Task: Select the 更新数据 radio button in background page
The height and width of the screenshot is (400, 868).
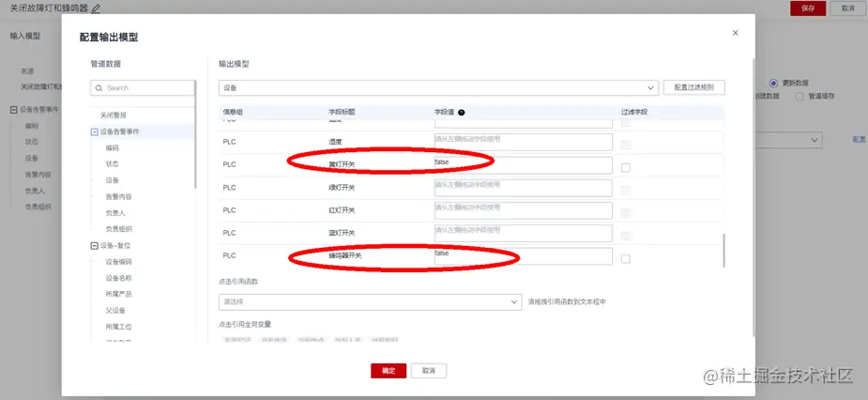Action: point(773,84)
